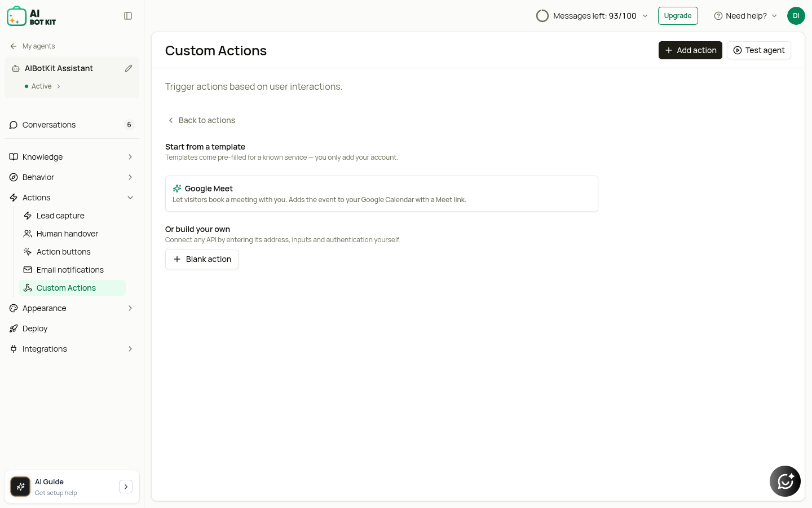Open Human handover settings
Image resolution: width=812 pixels, height=508 pixels.
click(x=72, y=234)
